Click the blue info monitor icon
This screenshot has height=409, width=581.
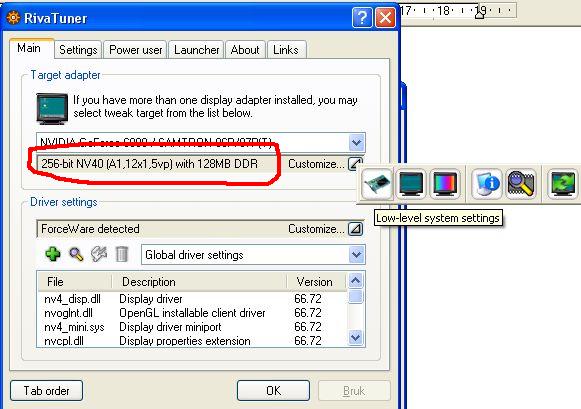[x=487, y=184]
